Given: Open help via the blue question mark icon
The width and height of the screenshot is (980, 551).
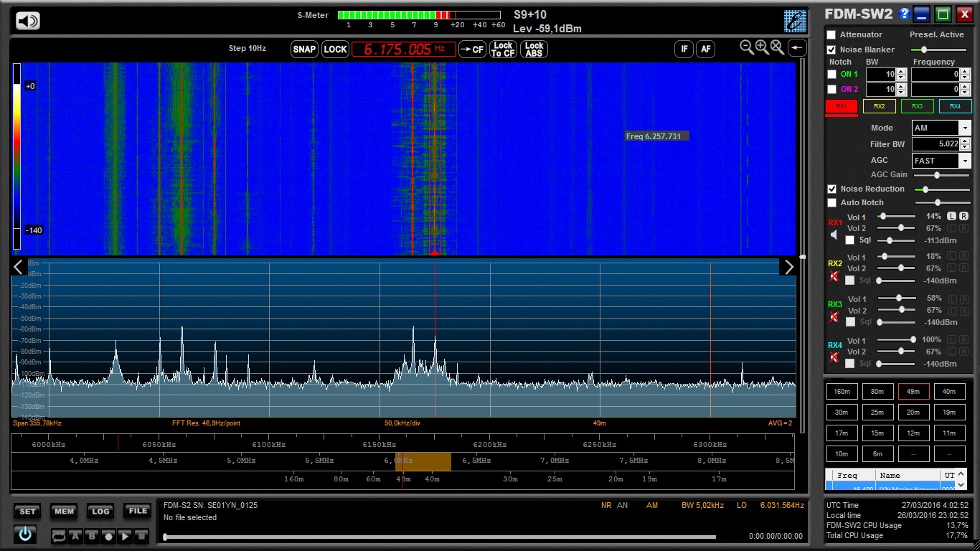Looking at the screenshot, I should click(x=905, y=14).
